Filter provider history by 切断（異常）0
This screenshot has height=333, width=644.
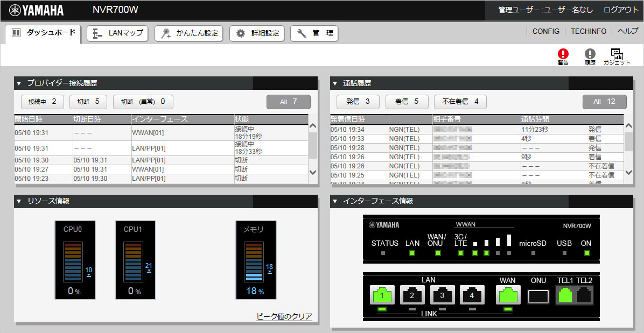click(143, 102)
